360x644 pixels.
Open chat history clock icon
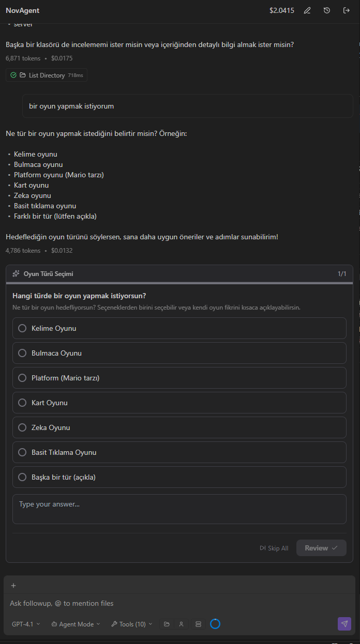(327, 10)
